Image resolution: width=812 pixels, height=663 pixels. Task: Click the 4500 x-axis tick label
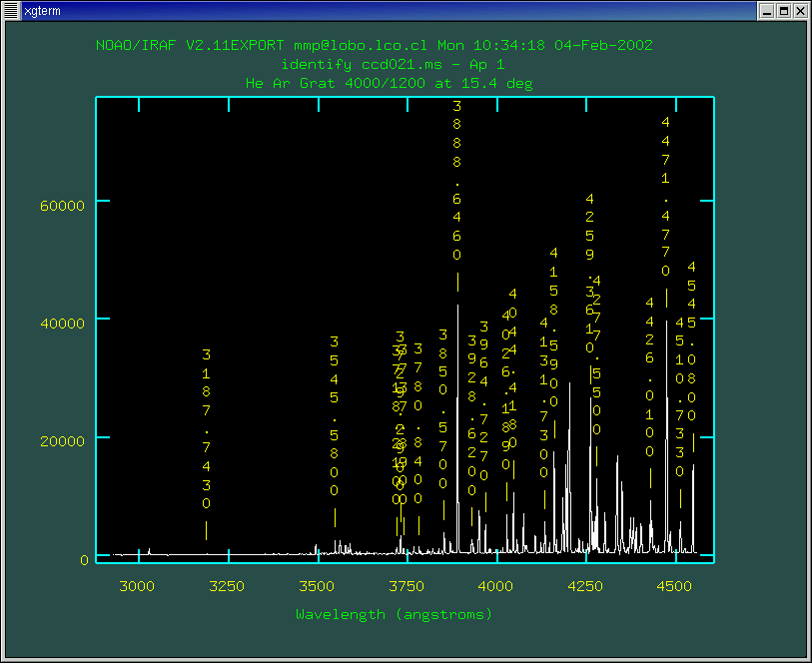click(674, 586)
